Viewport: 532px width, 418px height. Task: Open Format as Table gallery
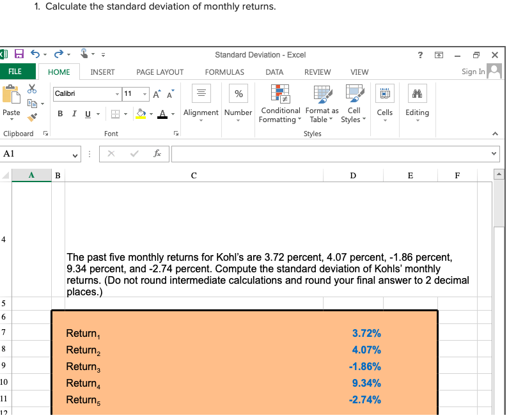pos(322,104)
